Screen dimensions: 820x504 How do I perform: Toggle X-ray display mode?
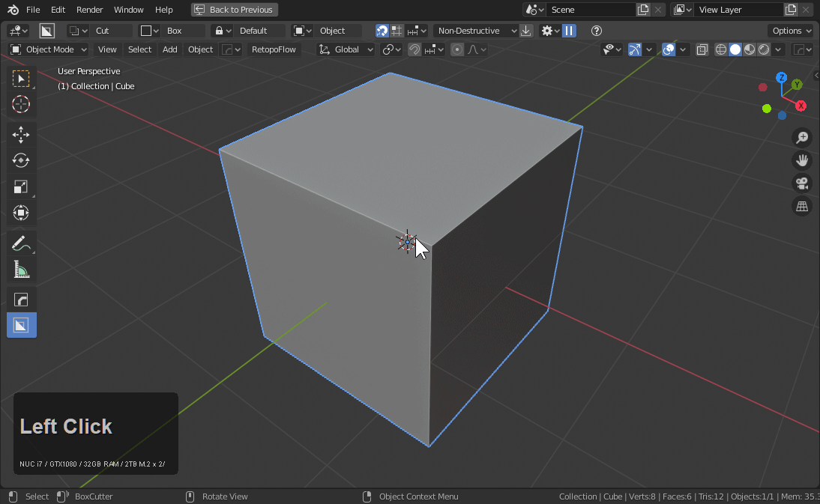tap(702, 50)
